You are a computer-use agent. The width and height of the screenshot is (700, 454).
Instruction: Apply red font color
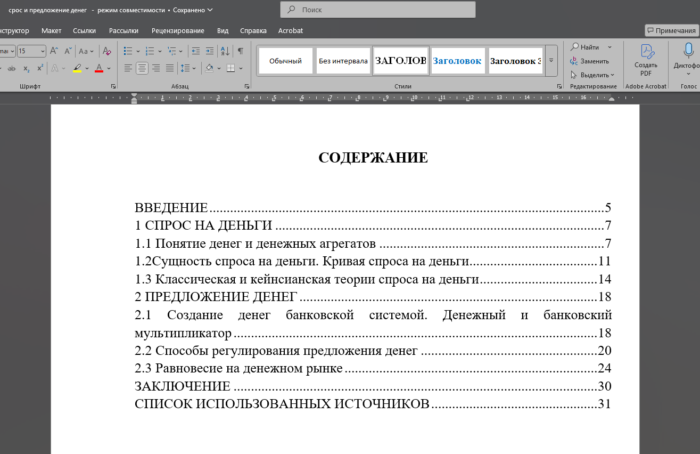point(99,68)
